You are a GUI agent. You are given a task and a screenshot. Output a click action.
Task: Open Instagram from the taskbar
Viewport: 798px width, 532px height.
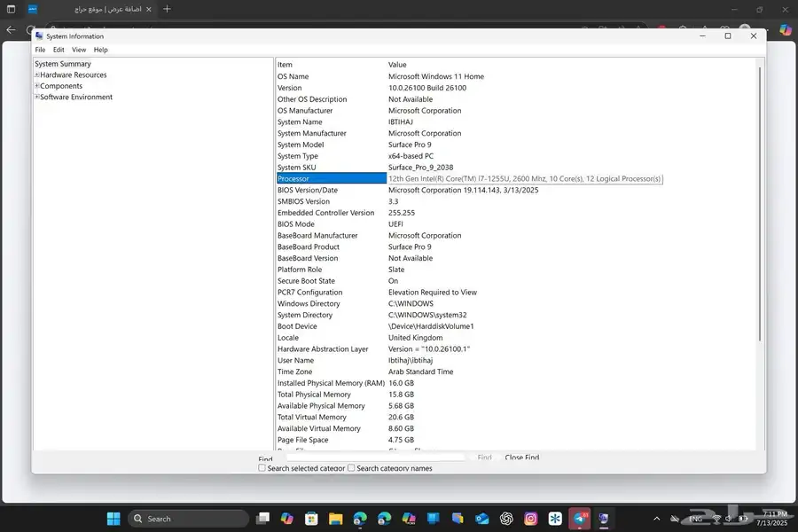531,519
